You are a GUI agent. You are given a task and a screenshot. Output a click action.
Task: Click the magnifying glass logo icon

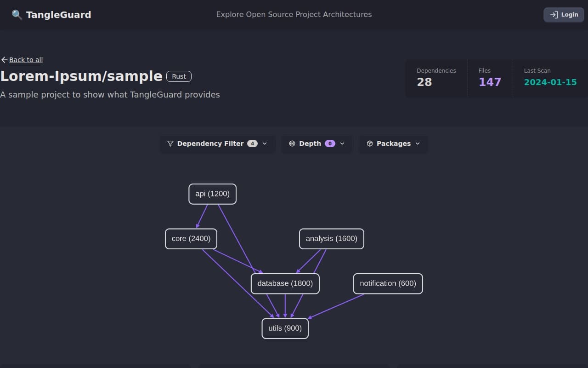17,15
